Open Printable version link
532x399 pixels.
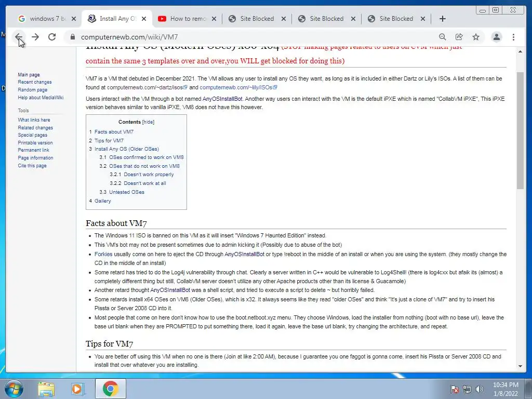pos(35,143)
